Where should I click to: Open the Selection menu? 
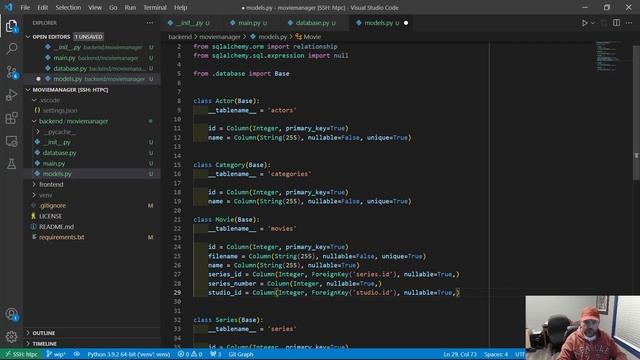pos(68,7)
